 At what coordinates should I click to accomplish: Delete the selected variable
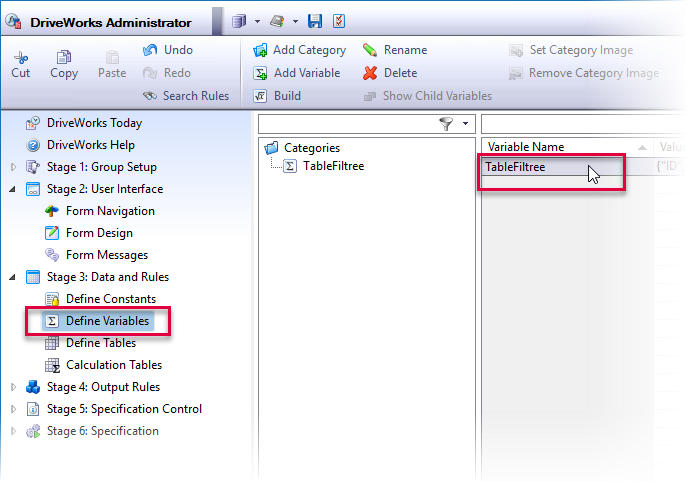(x=390, y=73)
